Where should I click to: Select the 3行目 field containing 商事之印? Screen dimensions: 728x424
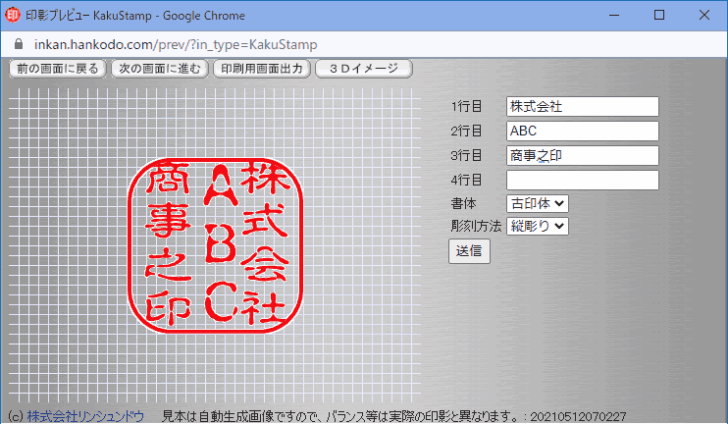(x=582, y=155)
